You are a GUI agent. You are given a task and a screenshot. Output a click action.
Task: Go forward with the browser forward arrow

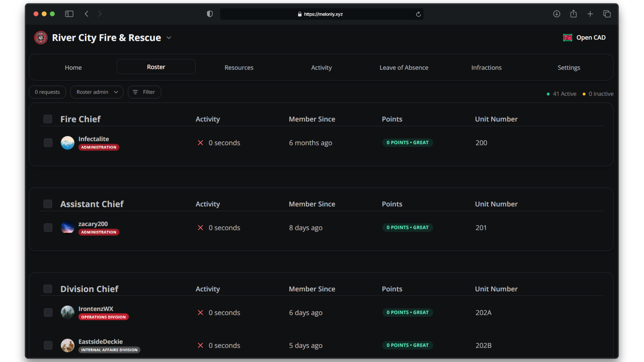[100, 14]
